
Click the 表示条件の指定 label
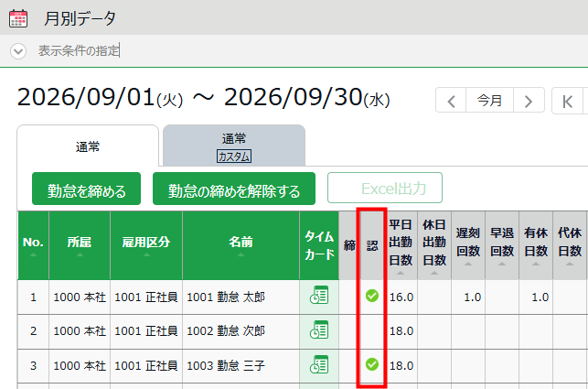79,50
